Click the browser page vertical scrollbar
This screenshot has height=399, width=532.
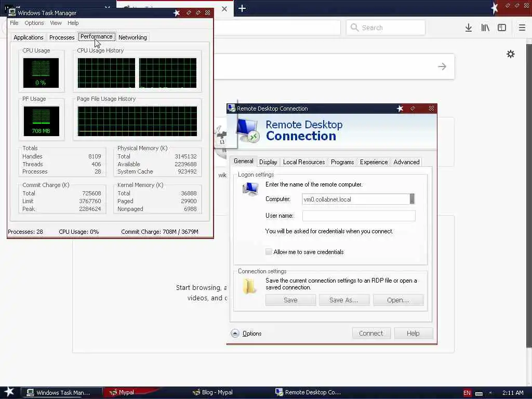(529, 195)
